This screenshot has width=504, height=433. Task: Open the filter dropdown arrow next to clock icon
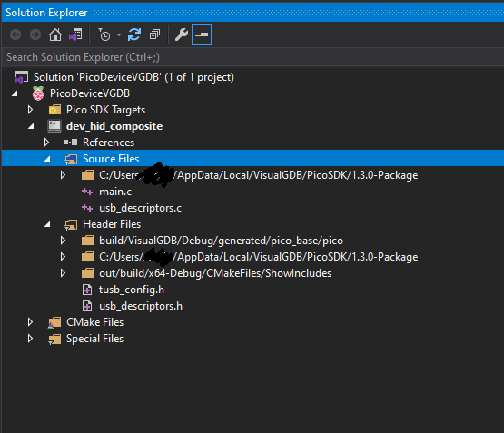click(x=119, y=34)
